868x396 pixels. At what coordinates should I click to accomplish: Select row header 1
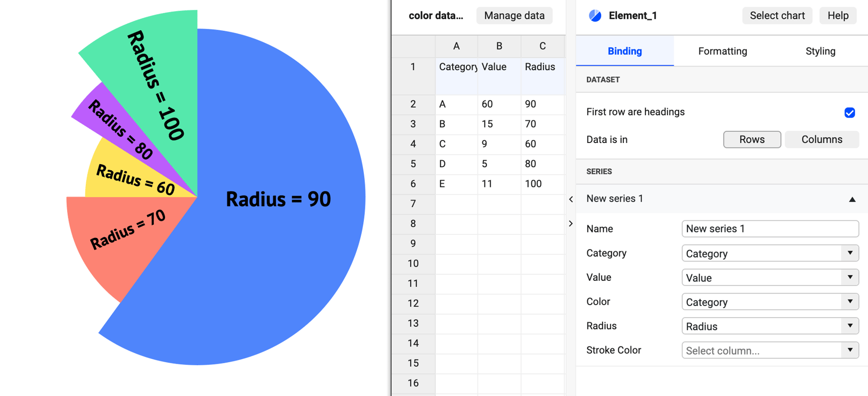[x=413, y=76]
